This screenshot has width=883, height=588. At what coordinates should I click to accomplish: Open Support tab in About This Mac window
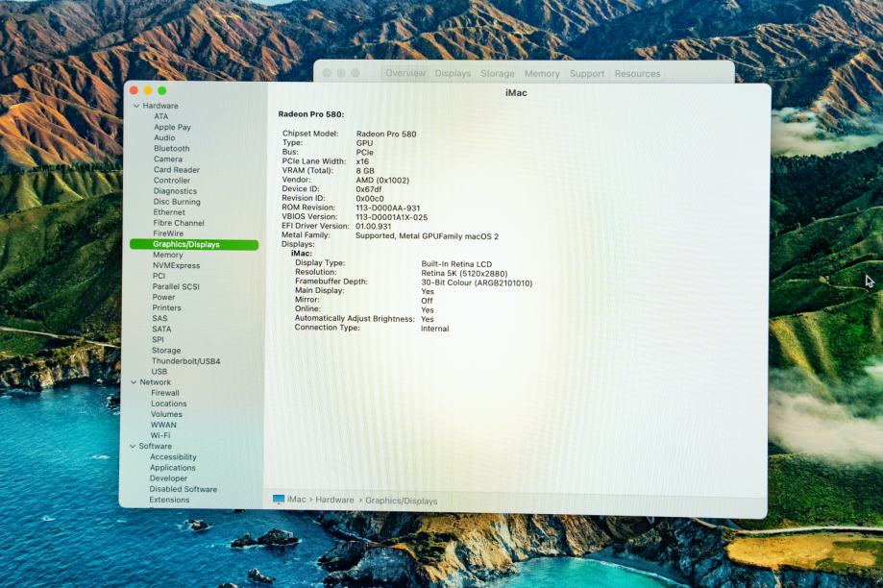click(587, 73)
